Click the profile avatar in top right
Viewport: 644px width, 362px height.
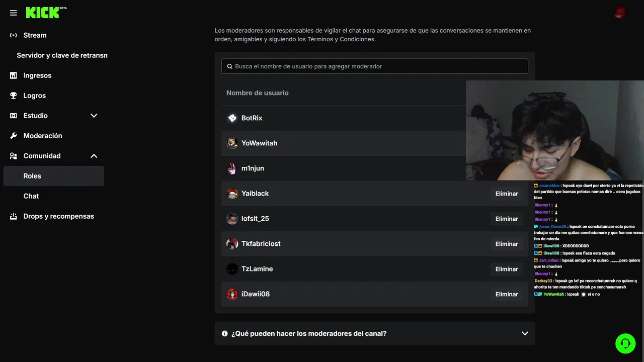pyautogui.click(x=620, y=13)
